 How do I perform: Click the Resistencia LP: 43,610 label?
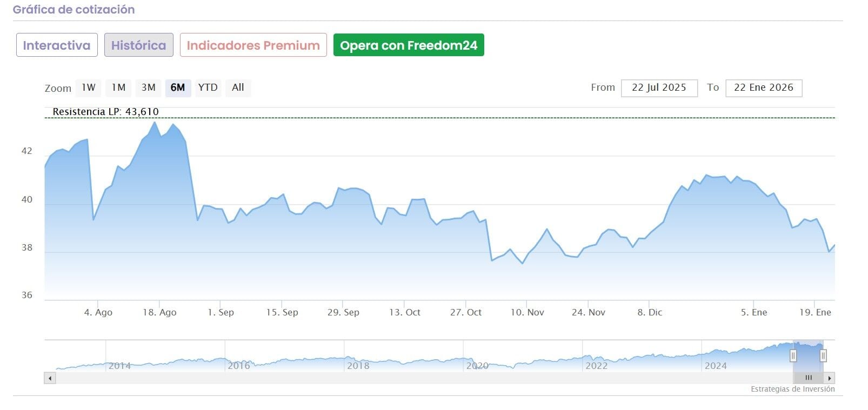click(x=105, y=112)
